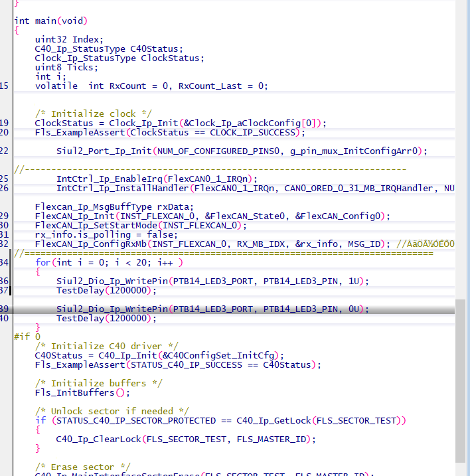Click '/* Initialize C40 driver */' comment
Viewport: 470px width, 476px height.
[107, 346]
